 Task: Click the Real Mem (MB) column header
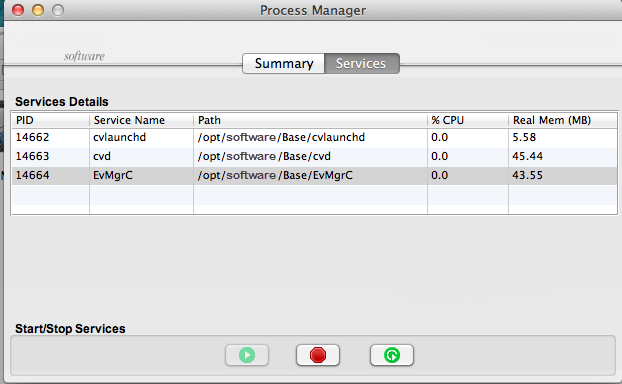(563, 120)
